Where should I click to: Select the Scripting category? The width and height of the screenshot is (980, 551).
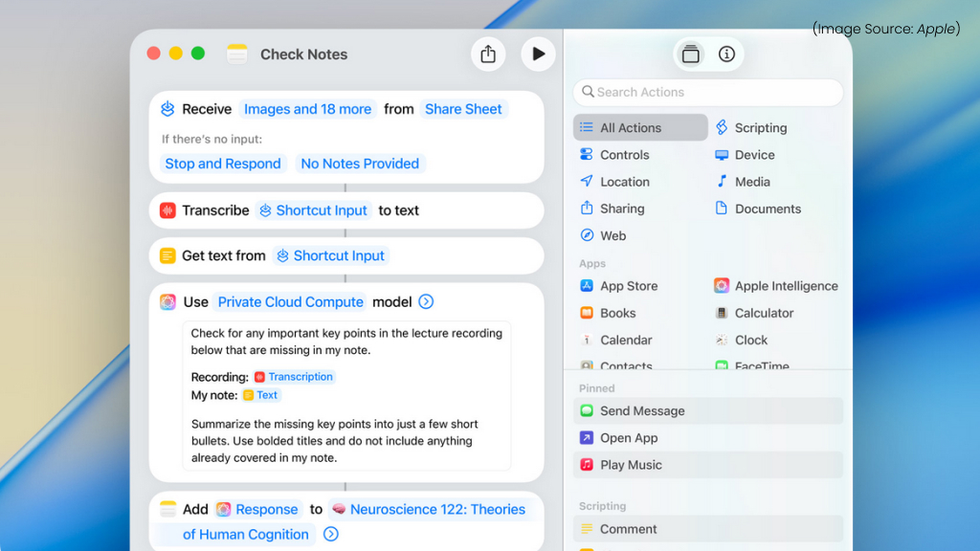750,127
